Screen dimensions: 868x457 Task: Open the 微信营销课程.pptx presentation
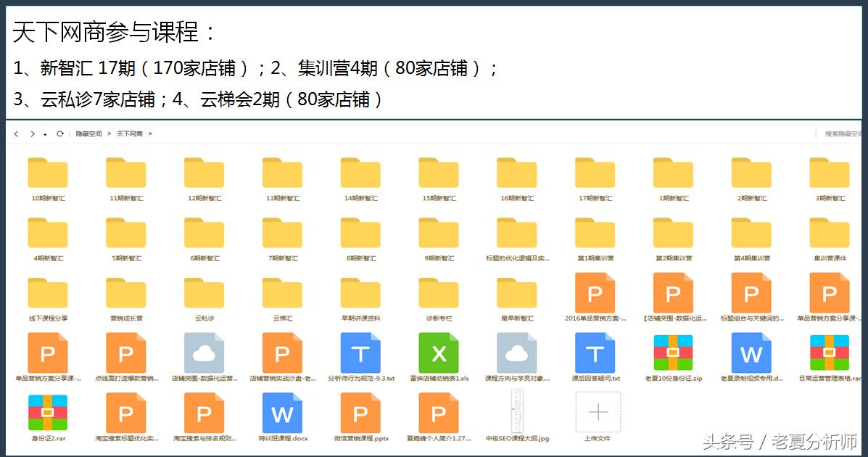[x=360, y=413]
